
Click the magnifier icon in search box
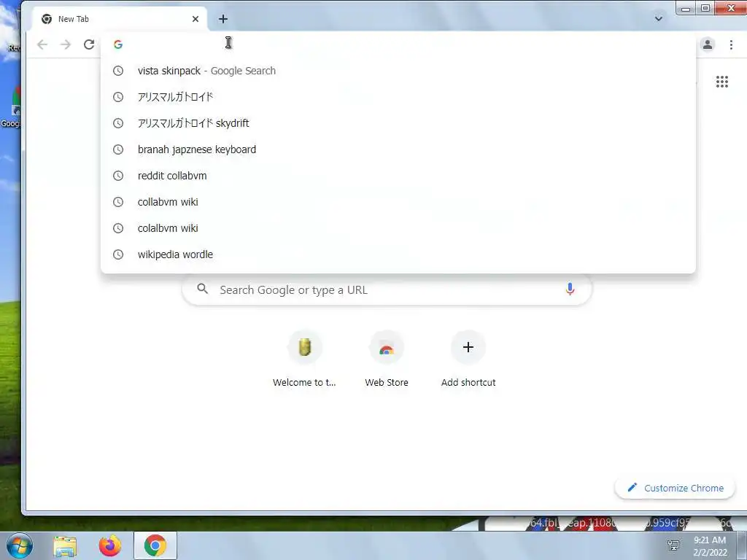[x=203, y=289]
